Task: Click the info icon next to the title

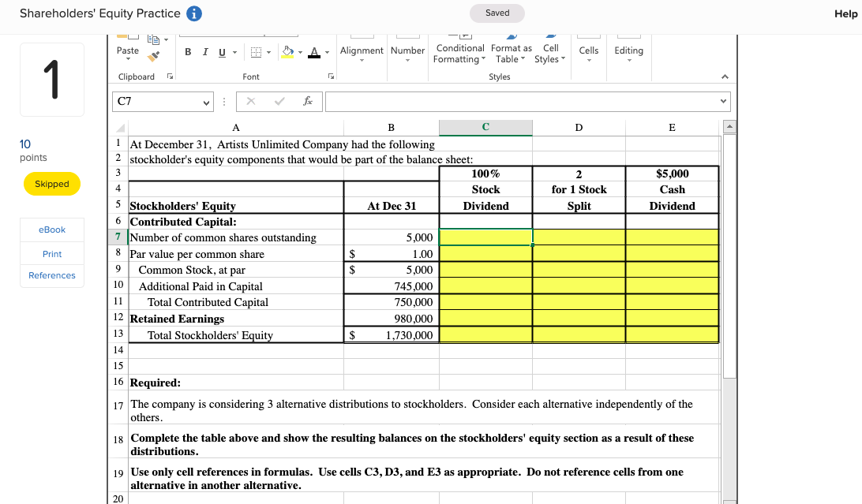Action: pyautogui.click(x=194, y=13)
